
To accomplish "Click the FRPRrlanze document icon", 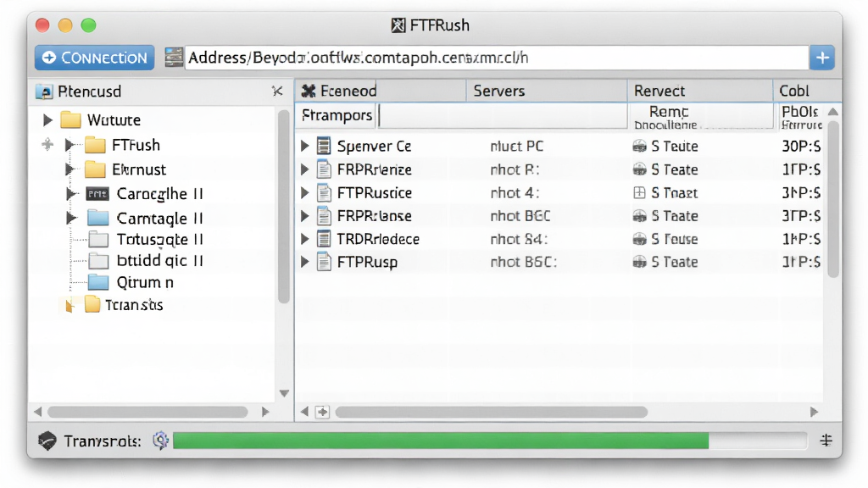I will coord(324,169).
